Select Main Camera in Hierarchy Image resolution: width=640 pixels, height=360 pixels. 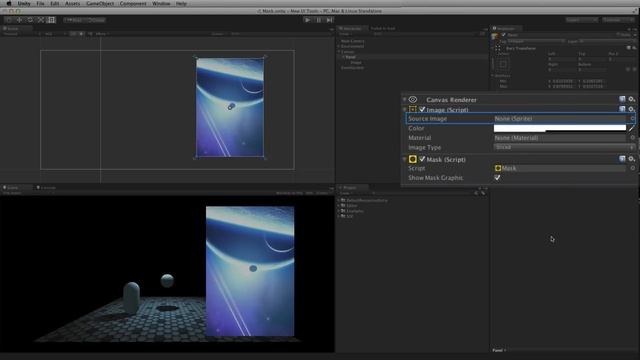pos(353,41)
